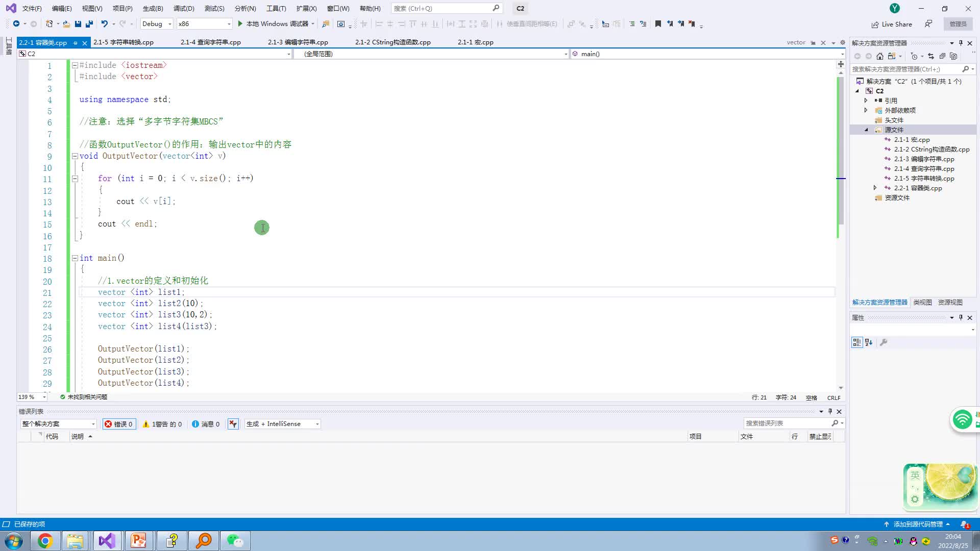Click the Properties panel Alphabetical sort icon

click(x=869, y=342)
